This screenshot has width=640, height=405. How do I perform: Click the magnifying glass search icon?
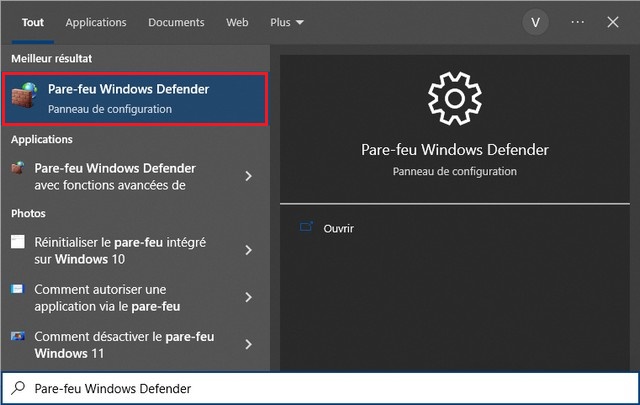[18, 388]
